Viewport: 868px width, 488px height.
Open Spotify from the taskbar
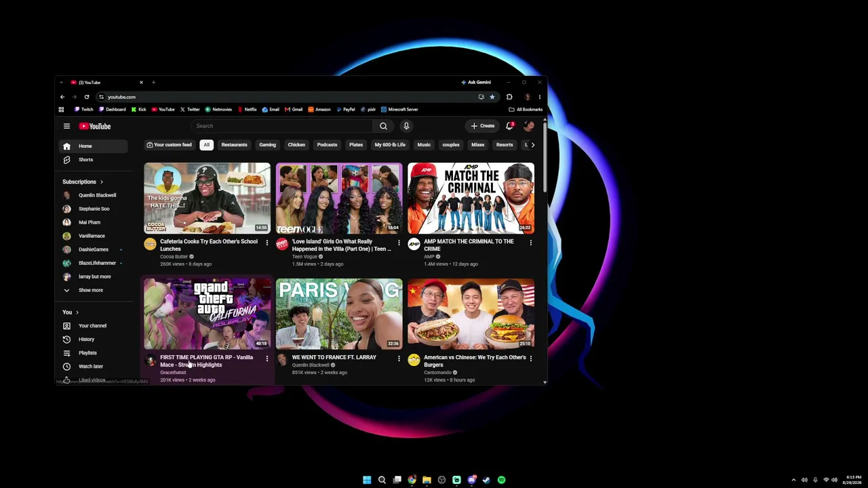[x=501, y=480]
